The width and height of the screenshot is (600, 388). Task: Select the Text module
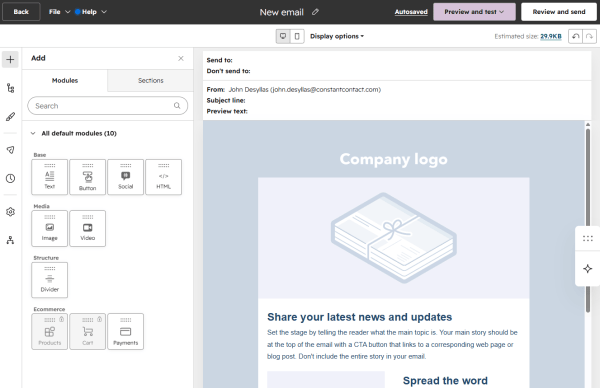pyautogui.click(x=49, y=177)
